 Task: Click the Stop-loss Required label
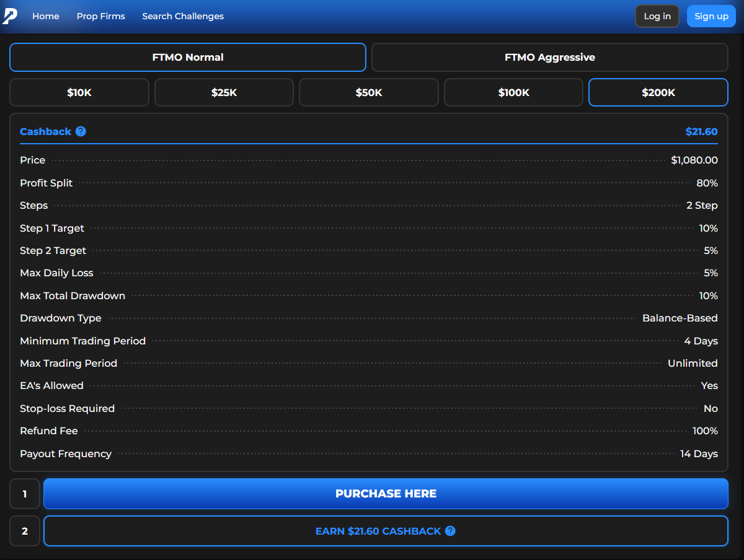click(67, 408)
